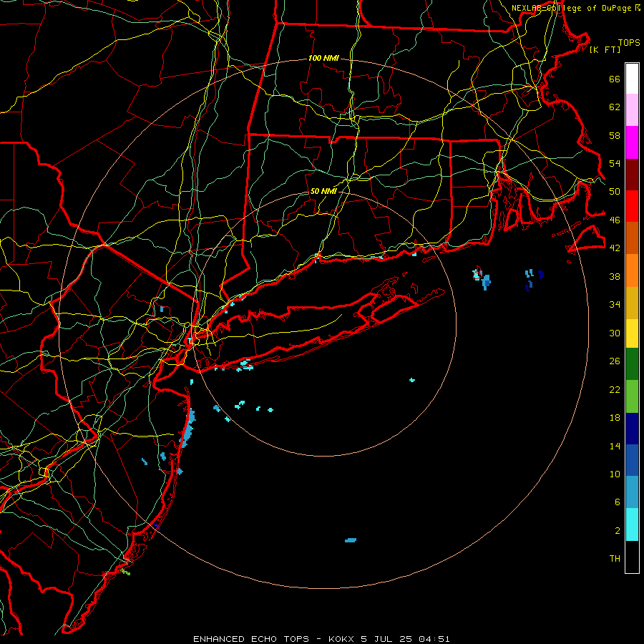Screen dimensions: 644x644
Task: Click the legend value 10
Action: (x=615, y=474)
